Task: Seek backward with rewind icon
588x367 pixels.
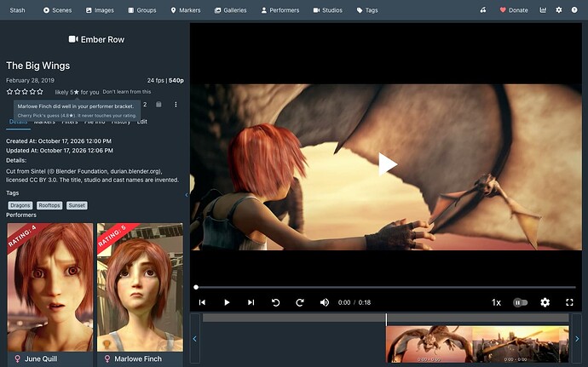Action: point(275,302)
